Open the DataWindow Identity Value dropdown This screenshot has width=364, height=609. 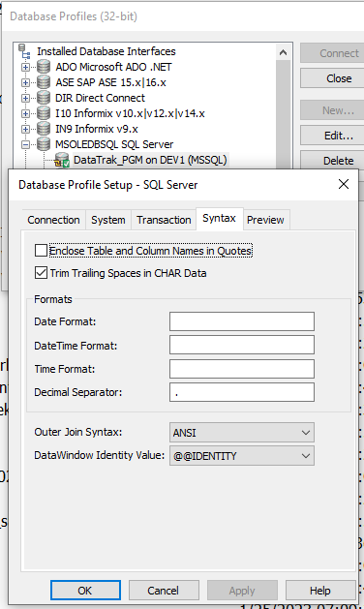point(242,456)
